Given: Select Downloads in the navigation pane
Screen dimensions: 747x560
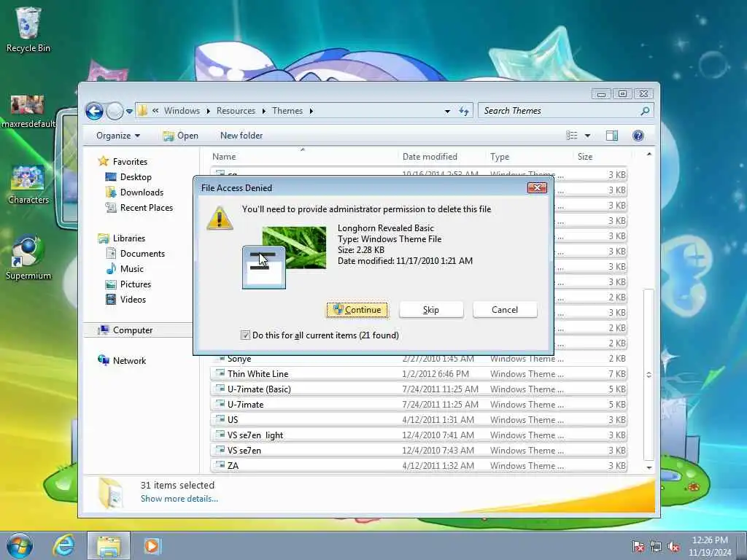Looking at the screenshot, I should click(134, 192).
